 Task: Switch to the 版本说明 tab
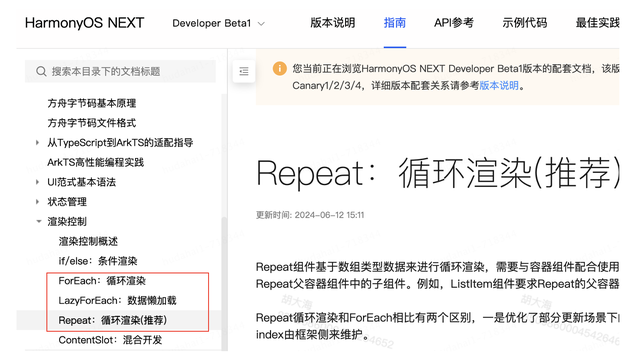[333, 23]
